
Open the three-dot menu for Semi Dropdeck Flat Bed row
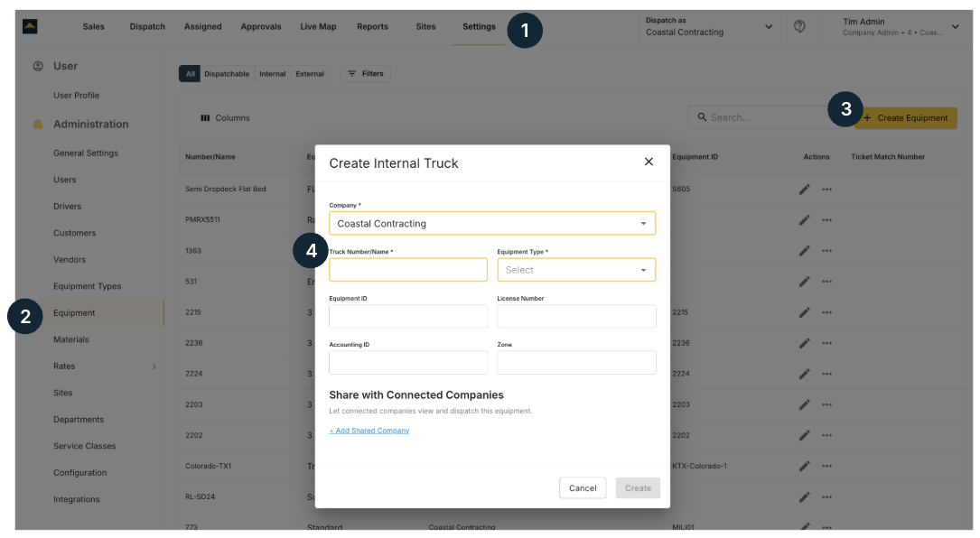click(x=826, y=190)
